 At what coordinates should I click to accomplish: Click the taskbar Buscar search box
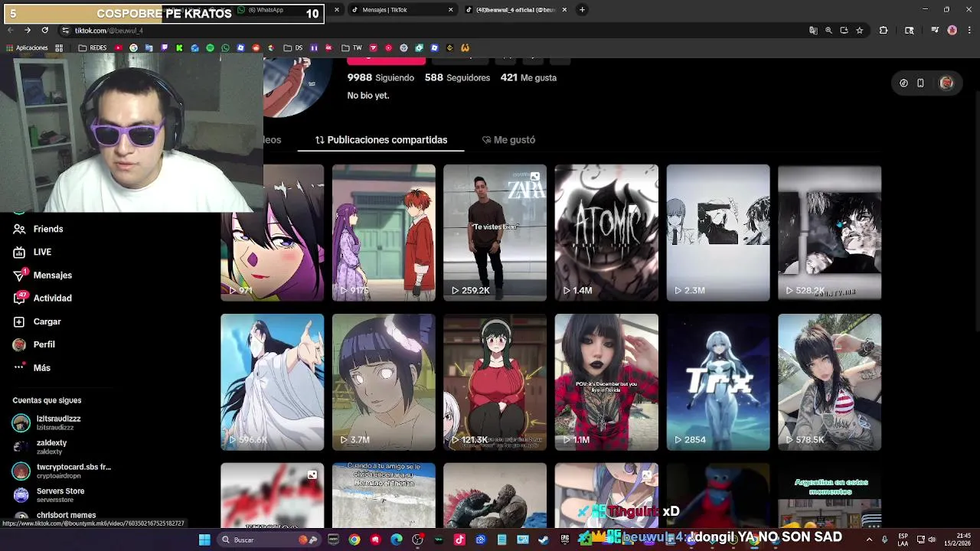click(268, 540)
